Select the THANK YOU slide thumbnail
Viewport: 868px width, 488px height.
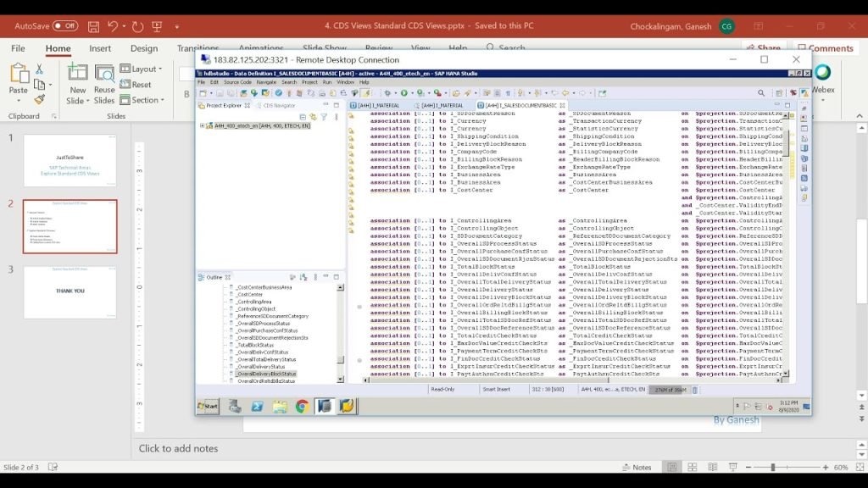pyautogui.click(x=70, y=292)
